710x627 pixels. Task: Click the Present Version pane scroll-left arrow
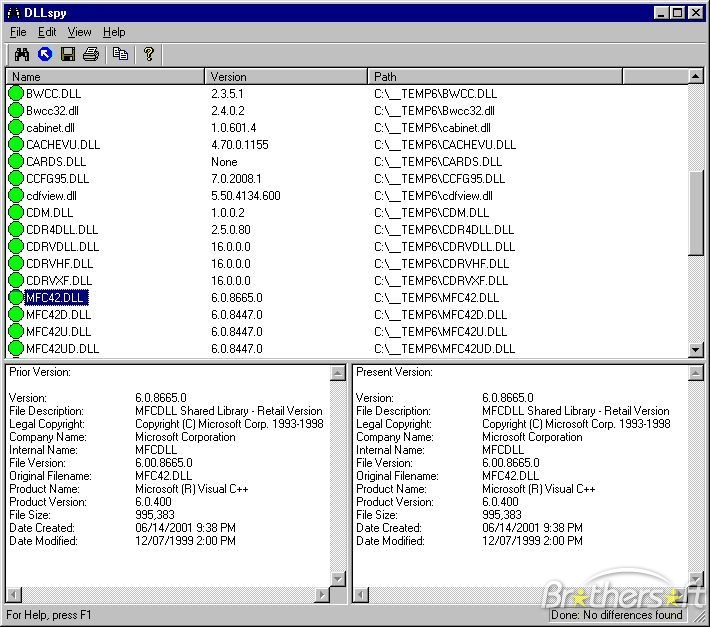pos(361,594)
